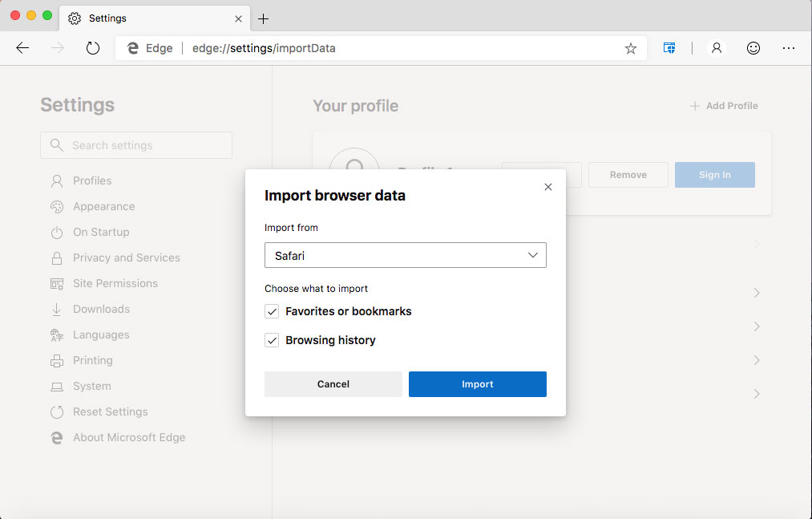Viewport: 812px width, 519px height.
Task: Focus the edge://settings/importData address bar
Action: [381, 48]
